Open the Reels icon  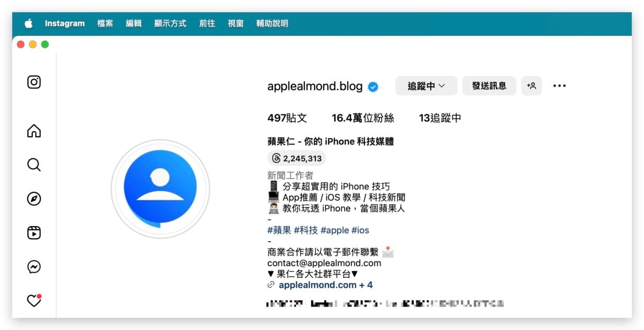tap(34, 233)
